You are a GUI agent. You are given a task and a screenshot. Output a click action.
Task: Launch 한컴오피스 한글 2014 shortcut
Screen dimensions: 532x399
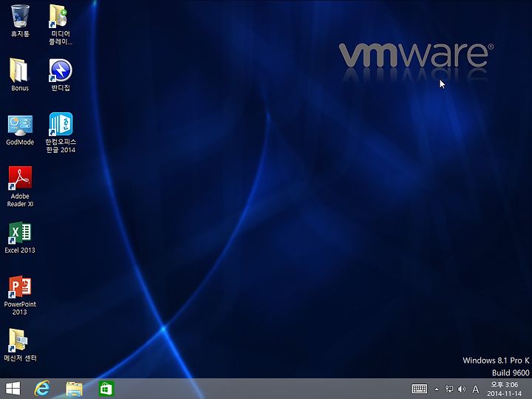tap(61, 133)
